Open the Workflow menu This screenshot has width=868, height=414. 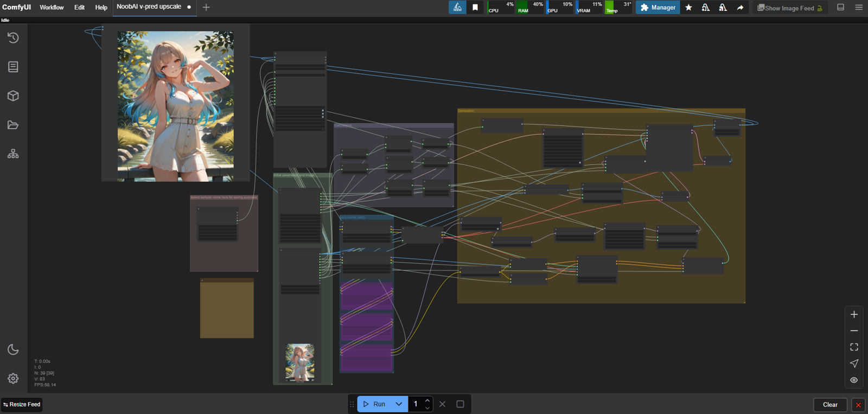pyautogui.click(x=52, y=8)
